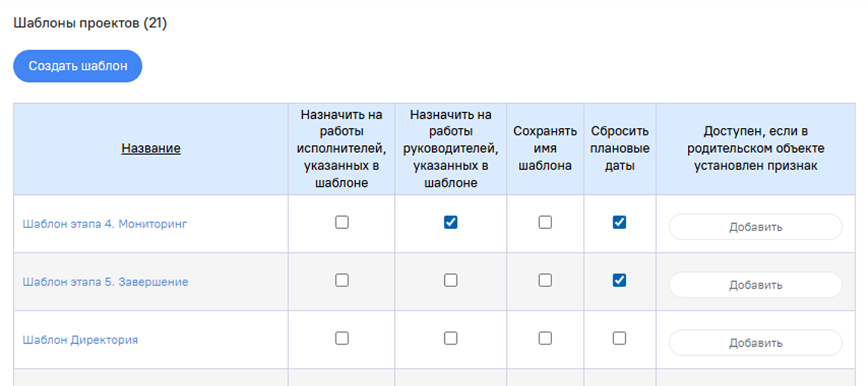Uncheck "Сбросить плановые даты" for Мониторинг row
Image resolution: width=868 pixels, height=386 pixels.
click(619, 223)
